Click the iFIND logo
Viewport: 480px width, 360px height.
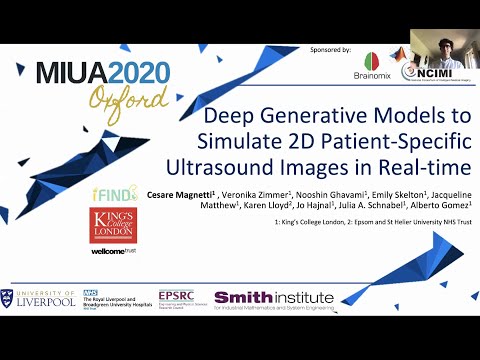coord(115,193)
